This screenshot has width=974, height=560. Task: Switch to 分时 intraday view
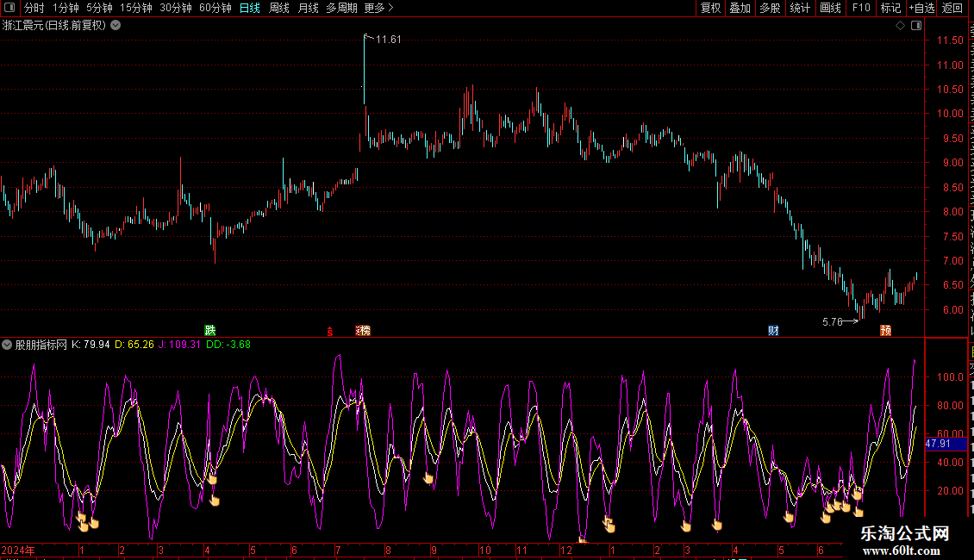click(x=34, y=8)
